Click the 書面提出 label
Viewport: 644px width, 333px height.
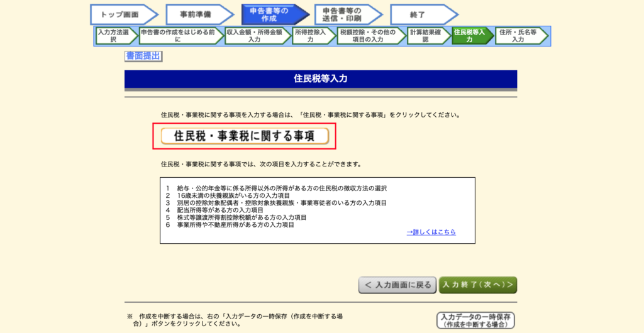[x=143, y=56]
